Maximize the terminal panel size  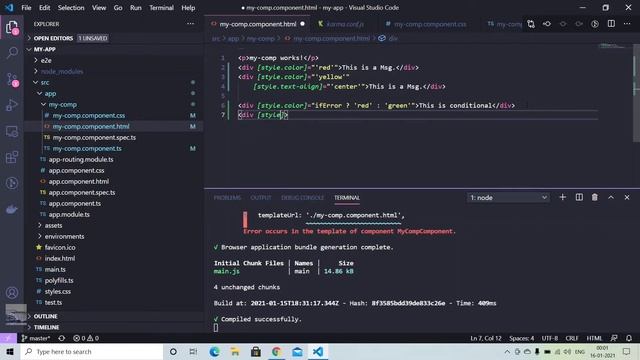point(611,197)
